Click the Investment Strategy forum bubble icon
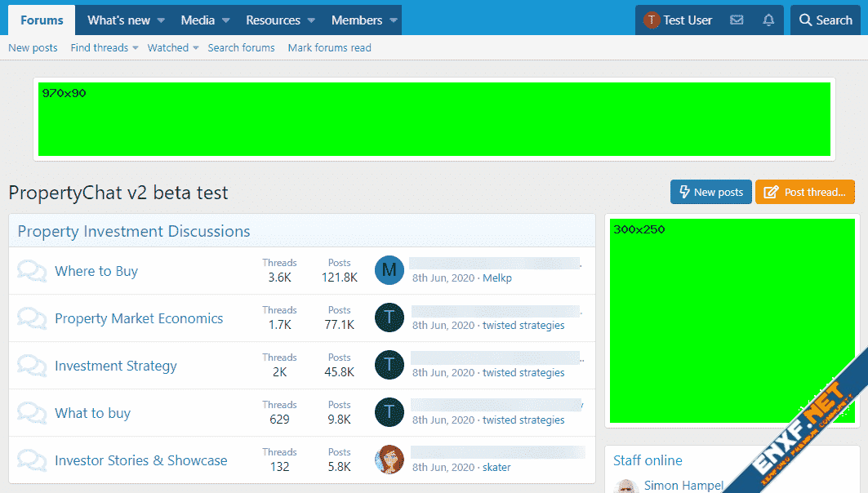The width and height of the screenshot is (868, 493). [x=32, y=366]
